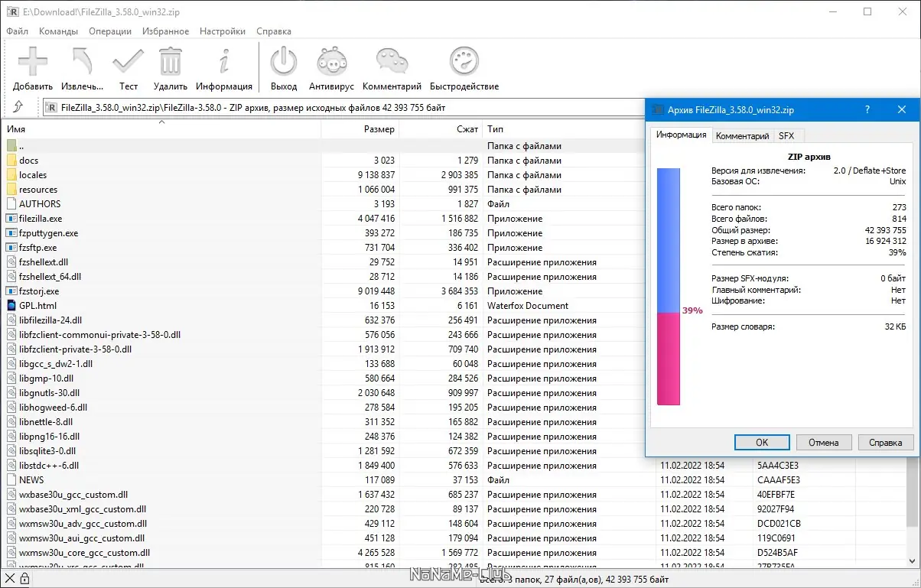Viewport: 921px width, 588px height.
Task: Click the Выход (Exit) power icon
Action: 284,62
